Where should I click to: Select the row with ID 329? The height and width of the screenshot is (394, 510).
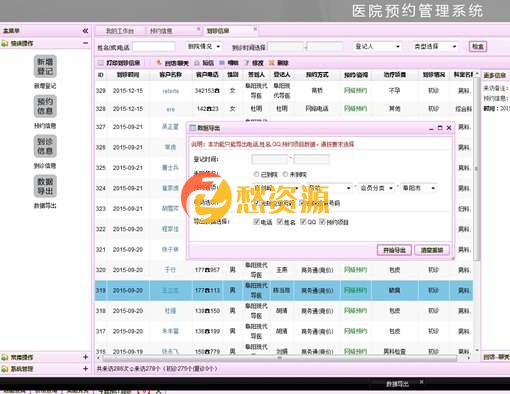pos(284,91)
